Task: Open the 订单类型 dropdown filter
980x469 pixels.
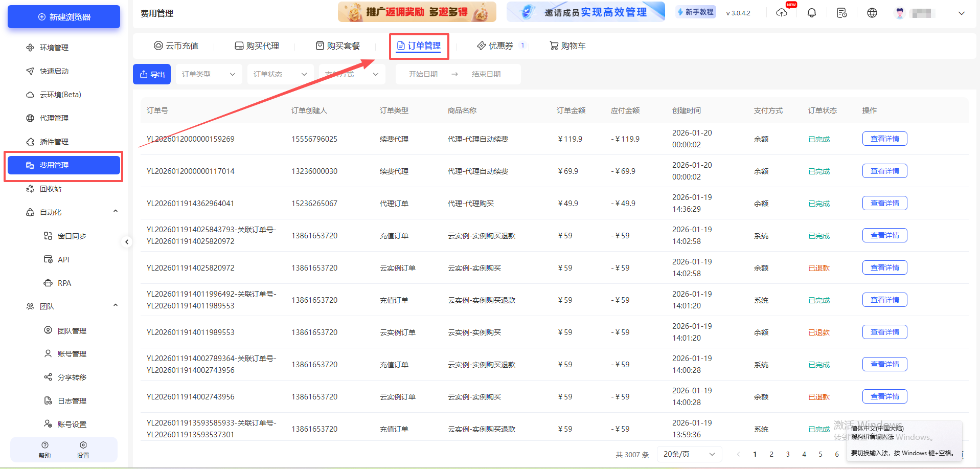Action: coord(208,74)
